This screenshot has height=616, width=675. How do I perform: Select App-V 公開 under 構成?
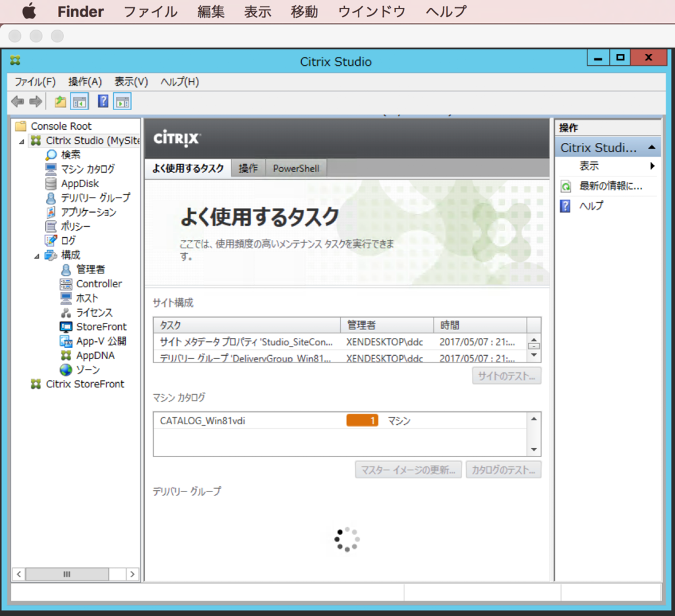coord(101,341)
